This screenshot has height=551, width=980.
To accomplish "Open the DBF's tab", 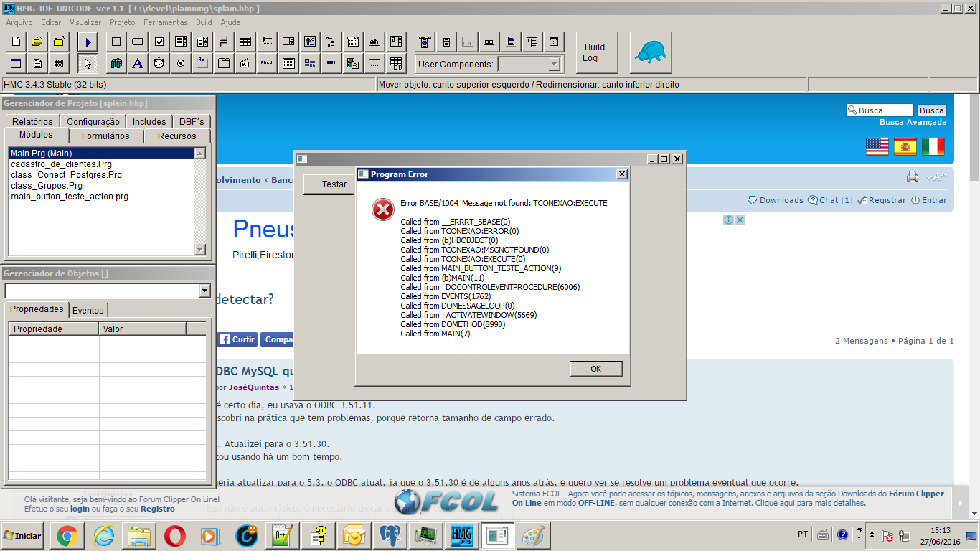I will point(192,122).
